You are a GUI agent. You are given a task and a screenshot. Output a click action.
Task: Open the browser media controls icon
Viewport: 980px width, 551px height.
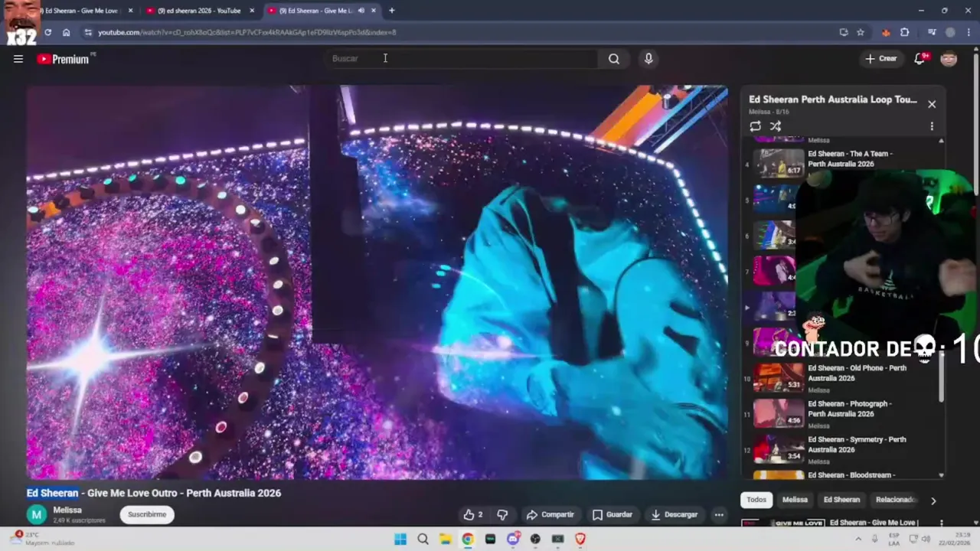pyautogui.click(x=932, y=32)
